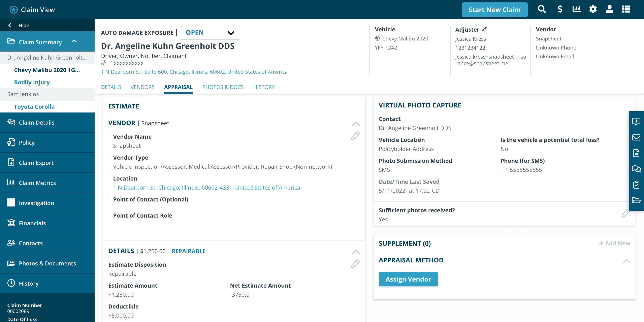The width and height of the screenshot is (644, 322).
Task: Open the settings gear icon
Action: [593, 9]
